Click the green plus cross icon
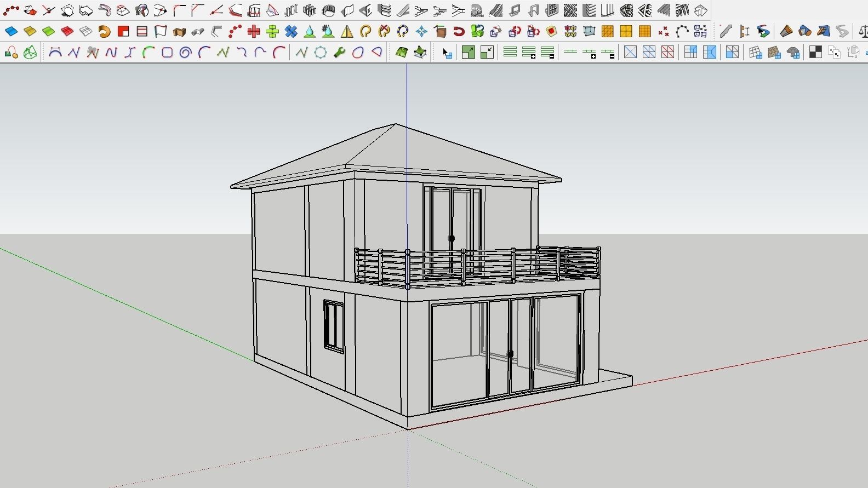This screenshot has height=488, width=868. point(272,31)
